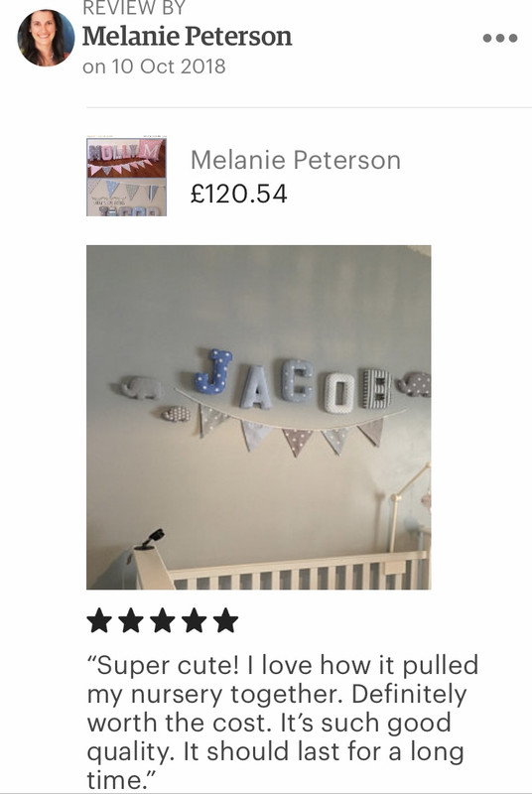Open the reviewer name Melanie Peterson heading
The image size is (532, 794).
(x=188, y=37)
